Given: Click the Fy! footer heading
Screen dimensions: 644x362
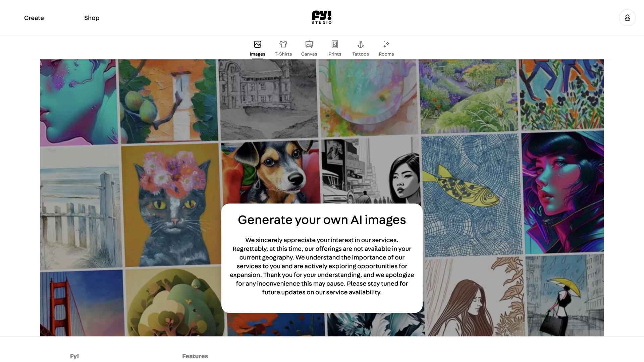Looking at the screenshot, I should [x=74, y=356].
